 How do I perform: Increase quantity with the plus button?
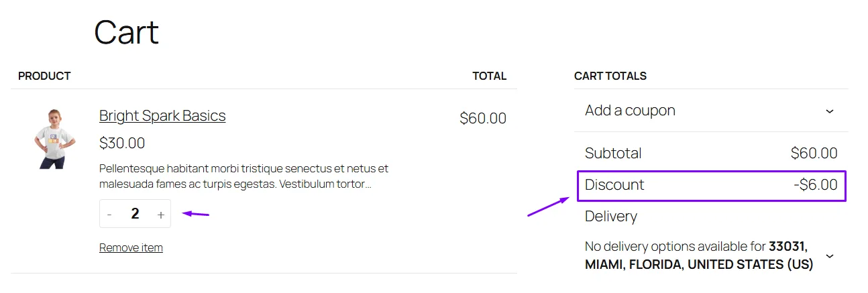pyautogui.click(x=161, y=215)
